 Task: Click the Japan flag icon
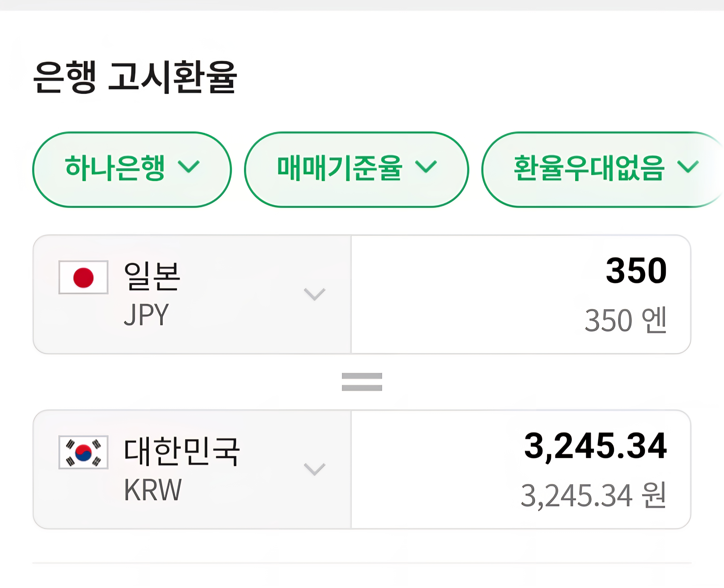(x=83, y=277)
